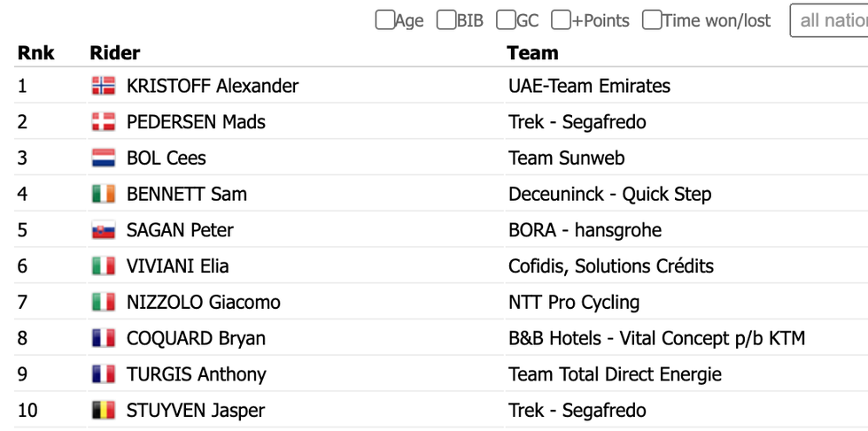
Task: Click the Irish flag beside BENNETT Sam
Action: [x=104, y=194]
